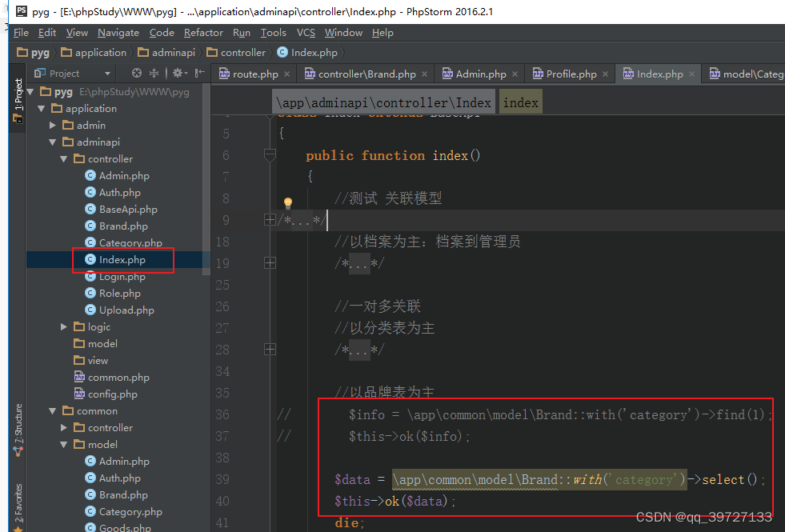The height and width of the screenshot is (532, 785).
Task: Collapse the common folder
Action: tap(53, 411)
